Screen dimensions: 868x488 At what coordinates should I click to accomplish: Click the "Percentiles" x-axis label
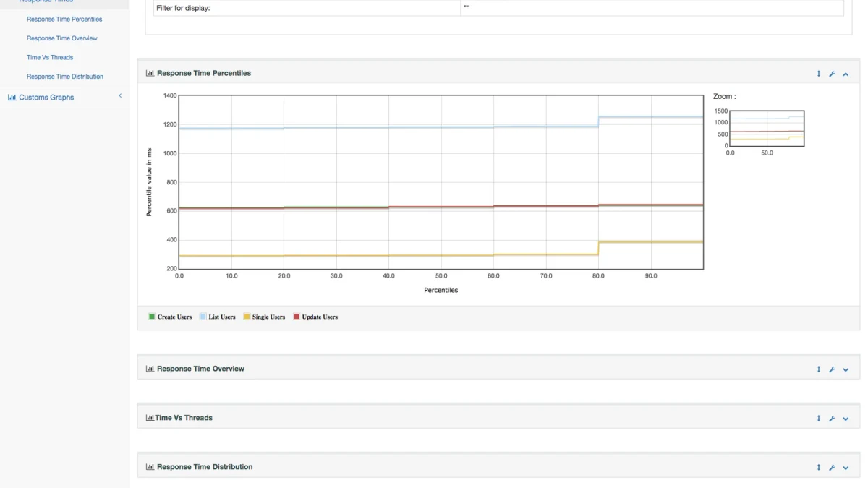[441, 291]
